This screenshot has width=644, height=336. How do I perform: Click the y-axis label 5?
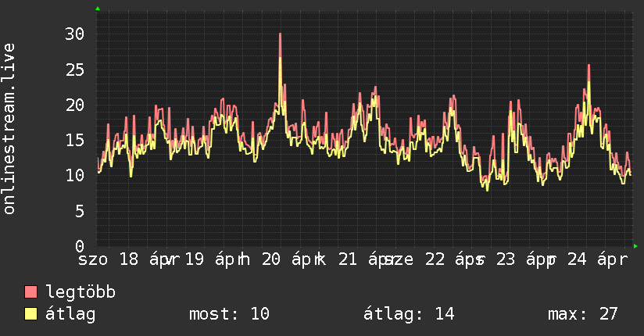click(80, 212)
